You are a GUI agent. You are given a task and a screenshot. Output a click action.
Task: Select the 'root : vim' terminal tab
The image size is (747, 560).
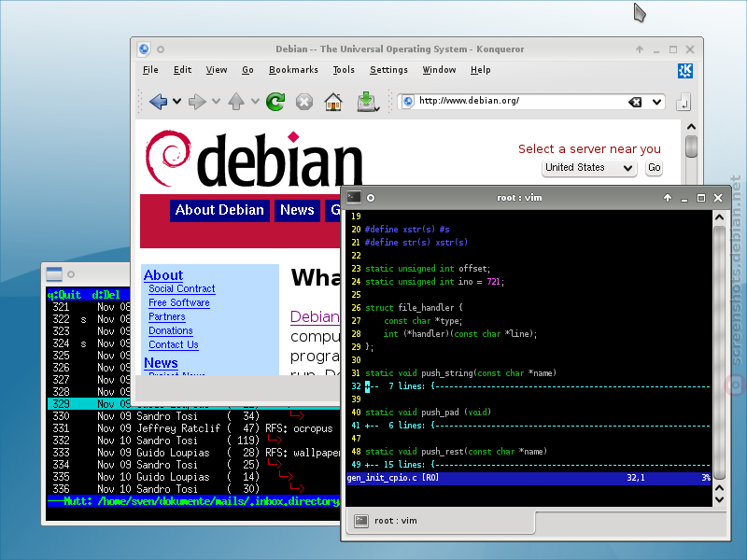[441, 521]
